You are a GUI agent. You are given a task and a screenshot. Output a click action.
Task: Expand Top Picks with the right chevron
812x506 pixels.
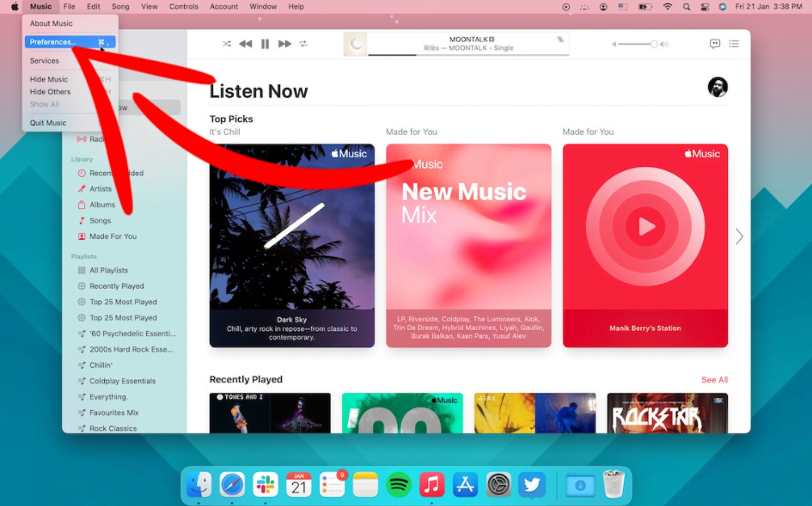pos(739,236)
